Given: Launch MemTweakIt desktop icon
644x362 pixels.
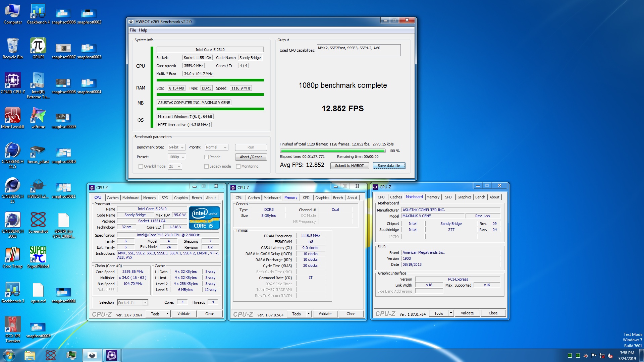Looking at the screenshot, I should click(x=13, y=118).
